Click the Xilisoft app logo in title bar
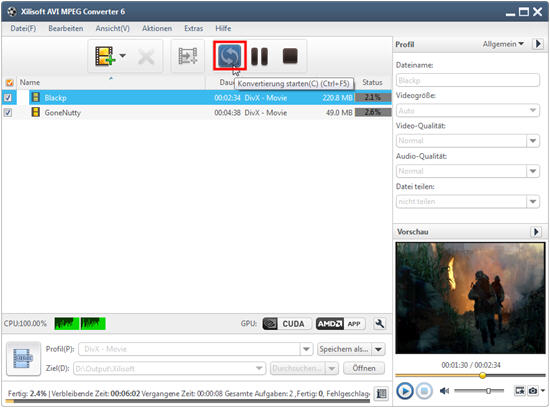The width and height of the screenshot is (550, 408). tap(12, 12)
